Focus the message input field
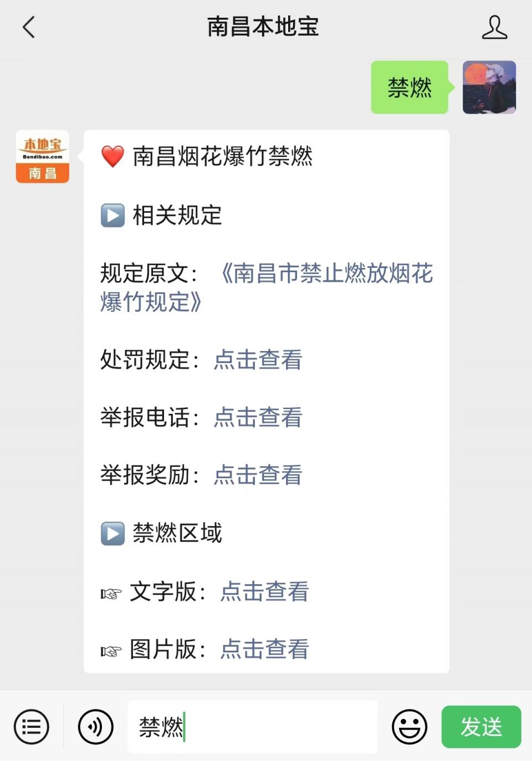Viewport: 532px width, 761px height. pos(253,727)
